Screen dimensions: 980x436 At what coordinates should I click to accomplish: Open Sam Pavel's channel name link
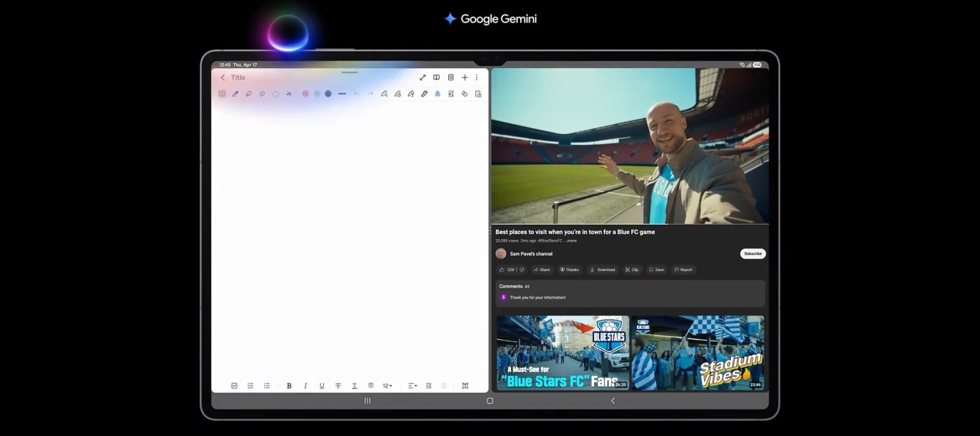(531, 253)
